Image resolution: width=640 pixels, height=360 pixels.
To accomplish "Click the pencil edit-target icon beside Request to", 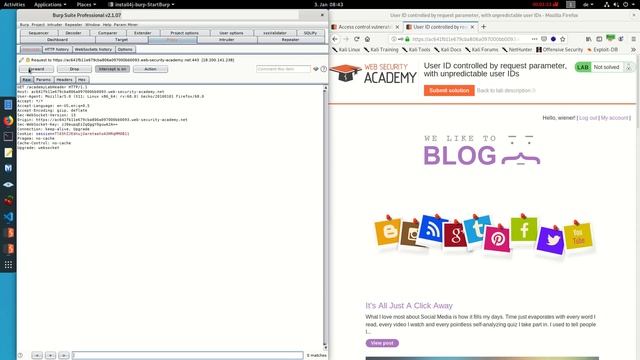I will pyautogui.click(x=21, y=60).
